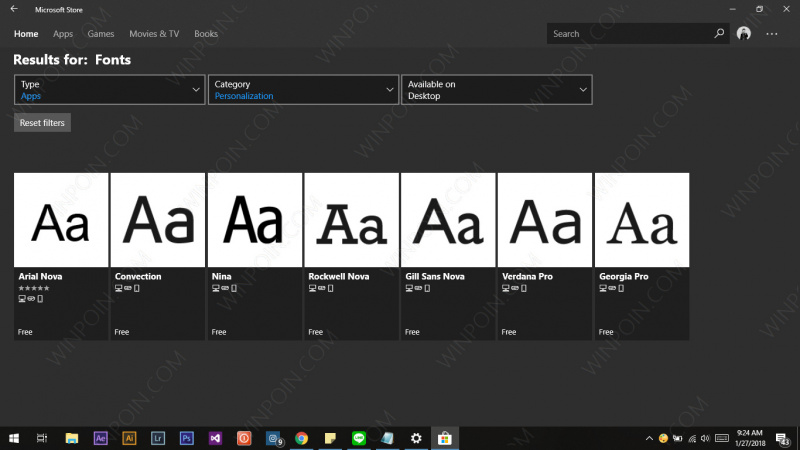Open the blue notebook taskbar app
The height and width of the screenshot is (450, 800).
tap(388, 438)
